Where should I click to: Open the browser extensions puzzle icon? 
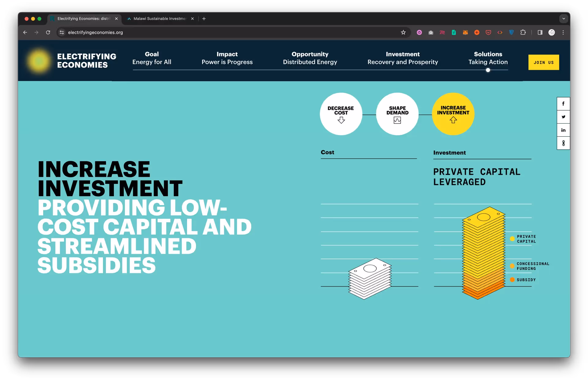point(523,32)
